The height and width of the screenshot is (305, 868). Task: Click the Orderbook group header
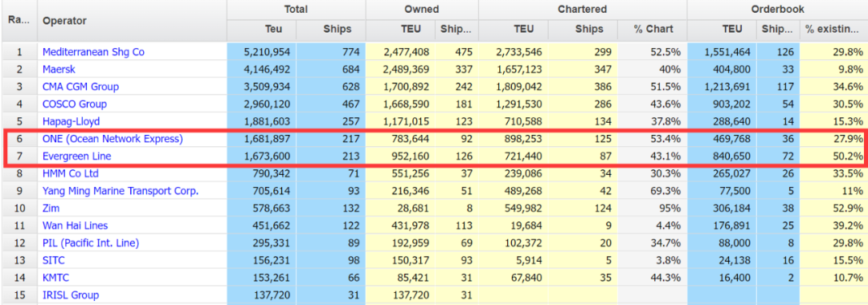pos(777,10)
